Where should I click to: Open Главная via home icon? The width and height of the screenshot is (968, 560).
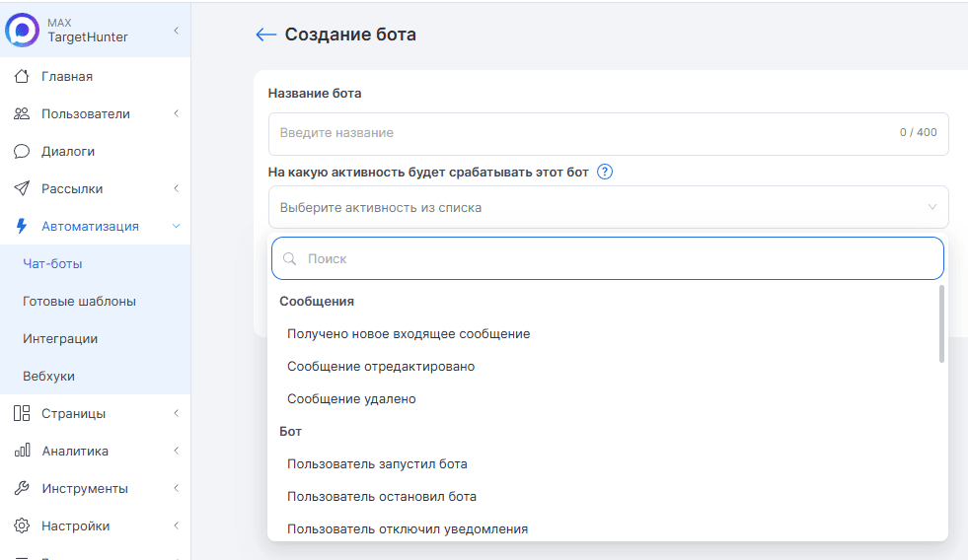[22, 76]
